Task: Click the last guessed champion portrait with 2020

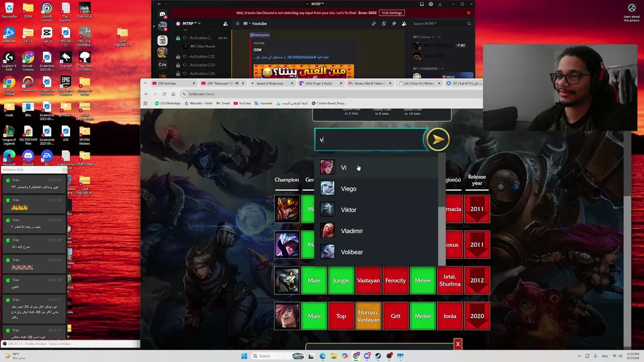Action: tap(287, 316)
